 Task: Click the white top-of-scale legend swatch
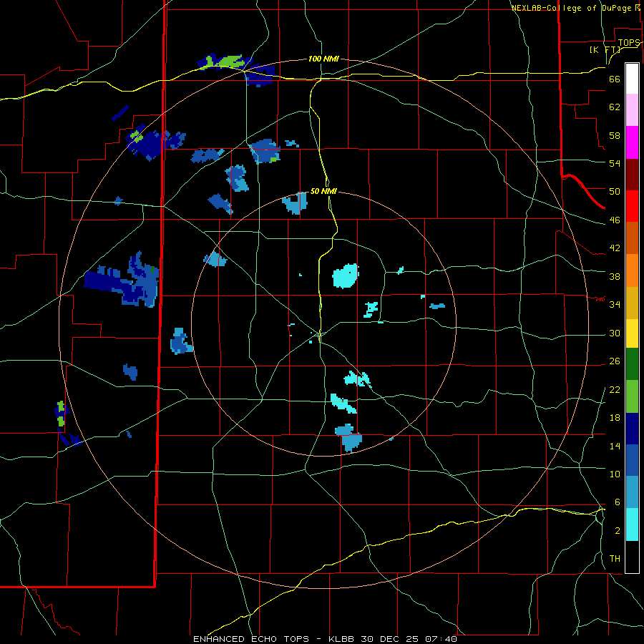point(632,79)
